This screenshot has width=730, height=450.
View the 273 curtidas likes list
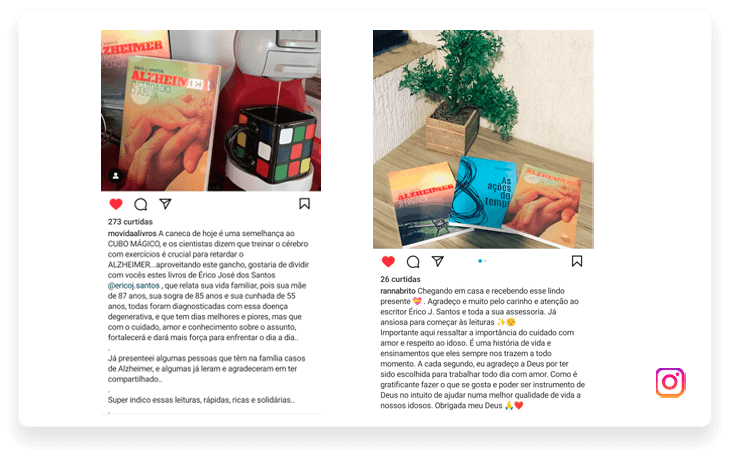130,222
